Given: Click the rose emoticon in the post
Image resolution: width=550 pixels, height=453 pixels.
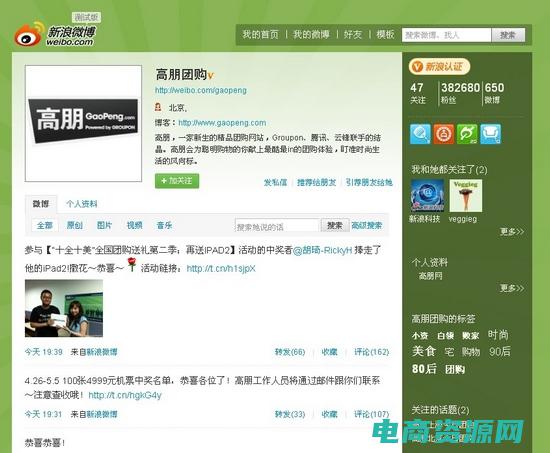Looking at the screenshot, I should (x=132, y=265).
